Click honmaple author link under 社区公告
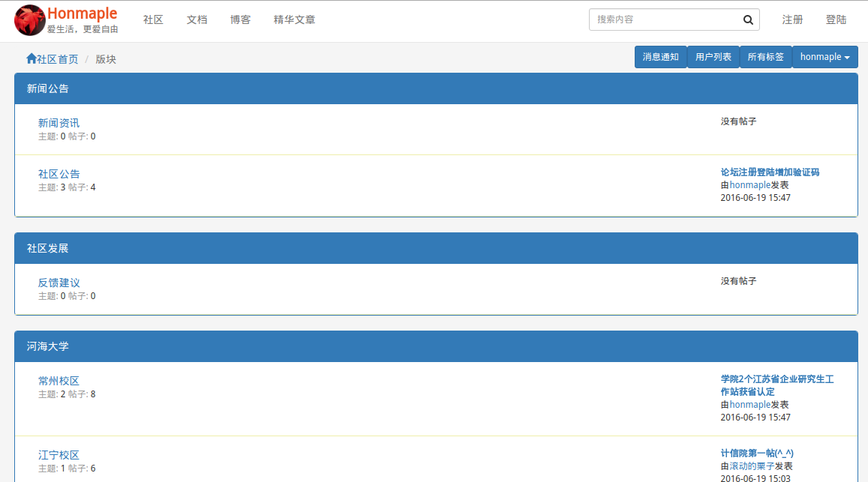 pyautogui.click(x=749, y=185)
